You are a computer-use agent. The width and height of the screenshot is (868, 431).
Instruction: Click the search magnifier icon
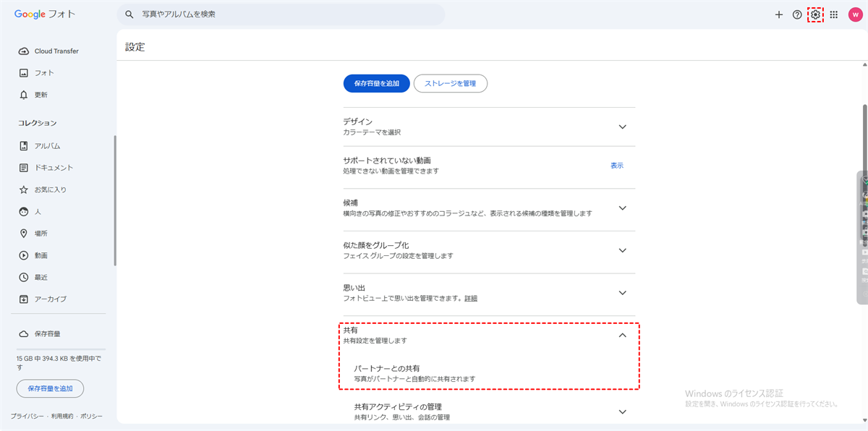(x=129, y=14)
